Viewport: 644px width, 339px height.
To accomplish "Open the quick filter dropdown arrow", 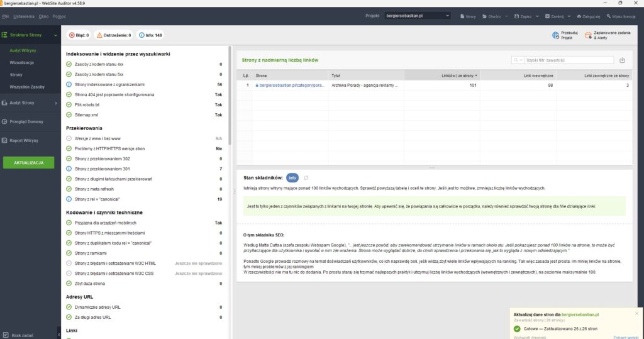I will [521, 60].
